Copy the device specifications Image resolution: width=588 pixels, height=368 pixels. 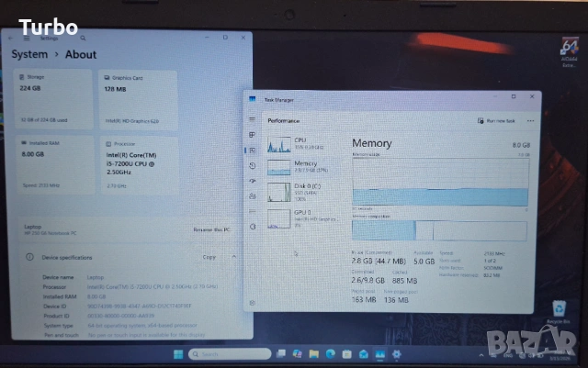point(209,257)
